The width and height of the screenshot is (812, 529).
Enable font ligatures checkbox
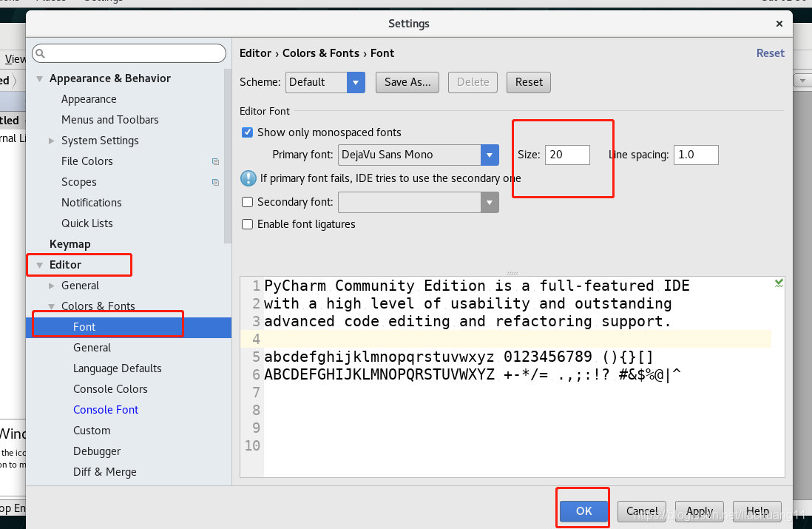coord(248,224)
